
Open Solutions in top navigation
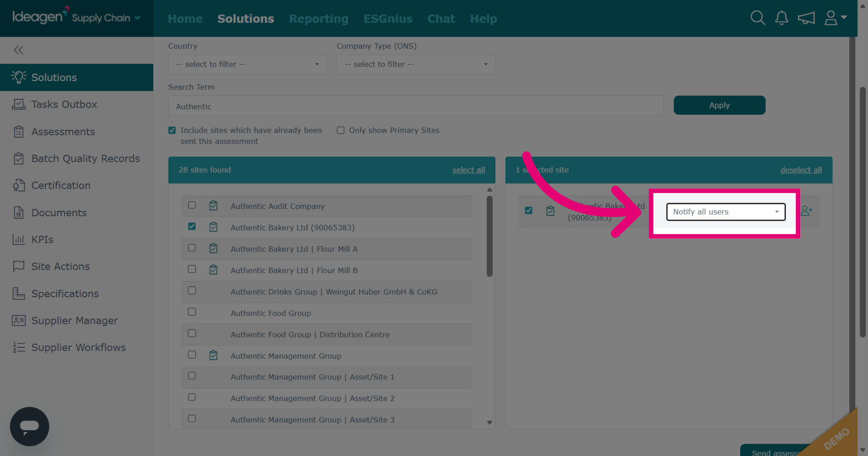coord(245,19)
